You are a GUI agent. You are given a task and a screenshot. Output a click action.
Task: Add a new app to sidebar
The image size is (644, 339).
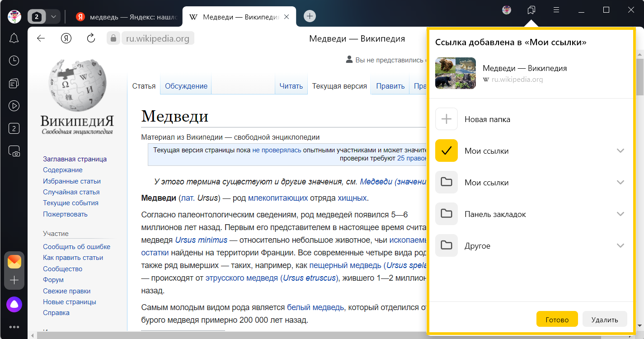tap(14, 280)
